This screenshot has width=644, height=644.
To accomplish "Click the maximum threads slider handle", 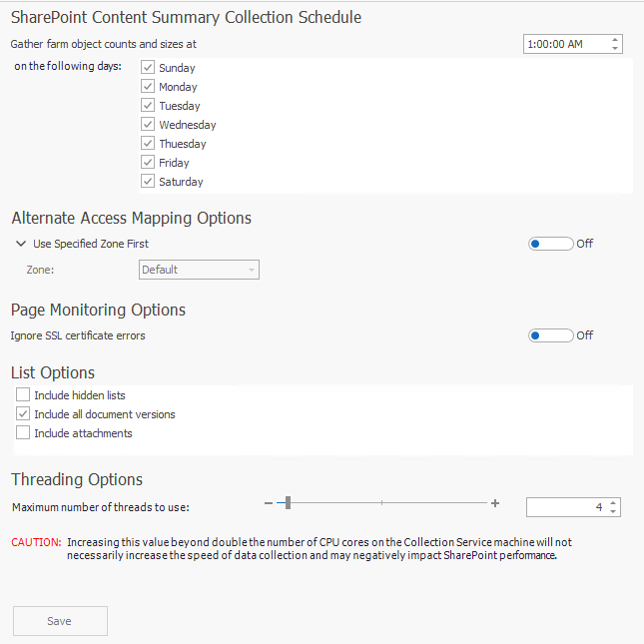I will (x=288, y=503).
